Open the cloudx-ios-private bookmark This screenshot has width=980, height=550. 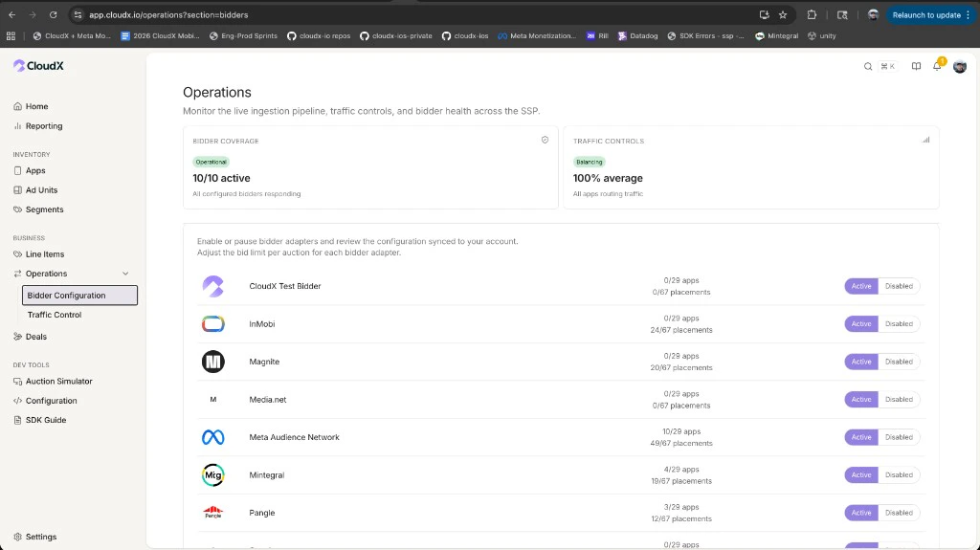(396, 36)
